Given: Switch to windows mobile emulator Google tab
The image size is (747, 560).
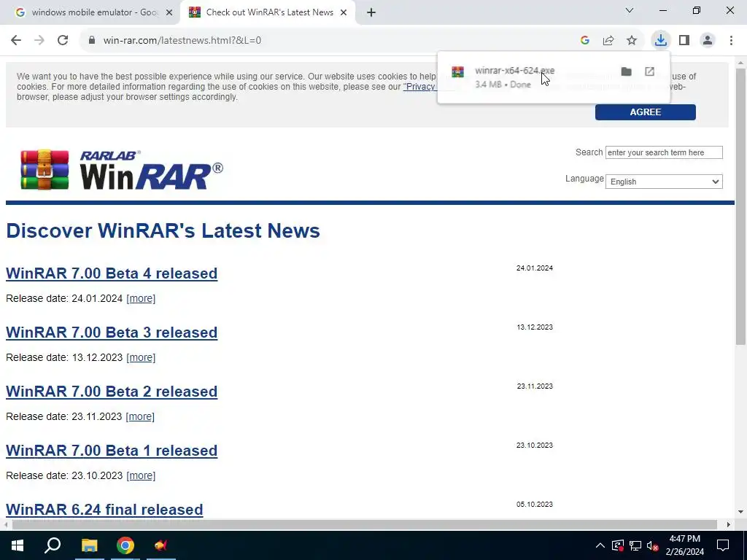Looking at the screenshot, I should point(90,12).
